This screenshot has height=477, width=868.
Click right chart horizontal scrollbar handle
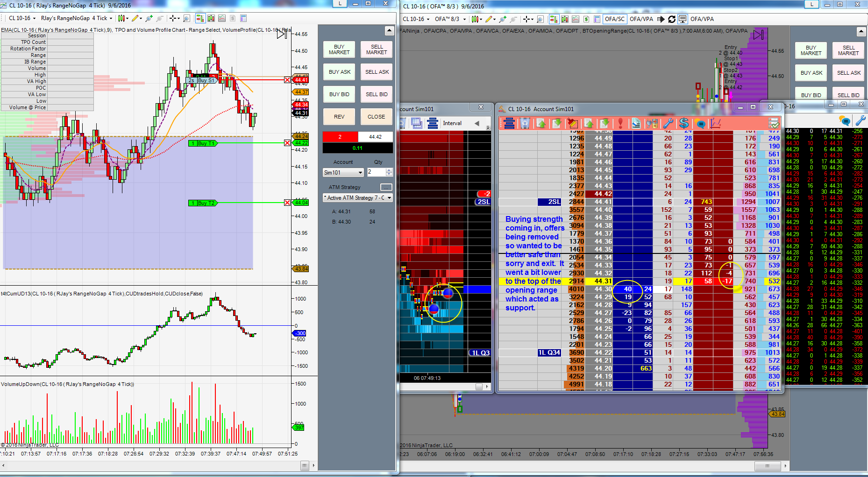coord(768,466)
